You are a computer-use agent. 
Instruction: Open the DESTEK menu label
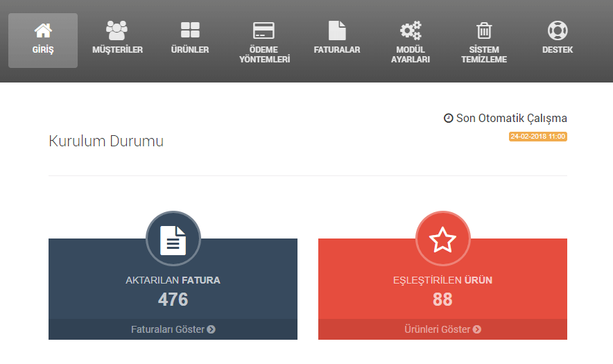(558, 50)
